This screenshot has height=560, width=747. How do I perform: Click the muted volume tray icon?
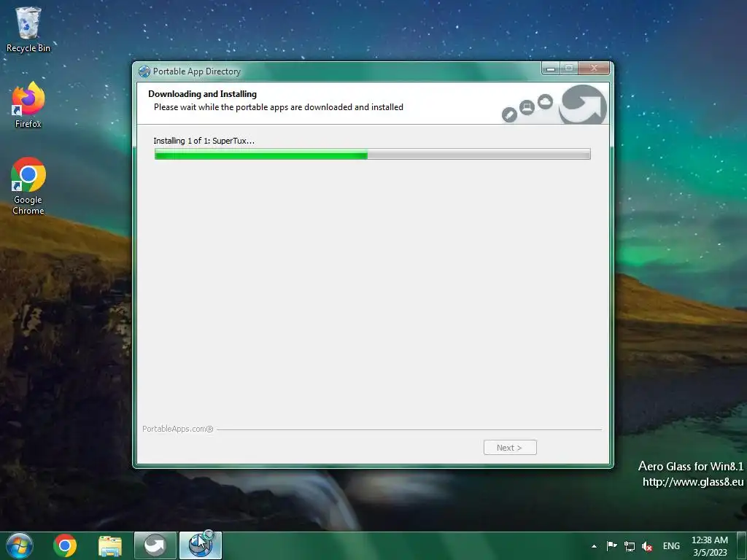coord(646,546)
